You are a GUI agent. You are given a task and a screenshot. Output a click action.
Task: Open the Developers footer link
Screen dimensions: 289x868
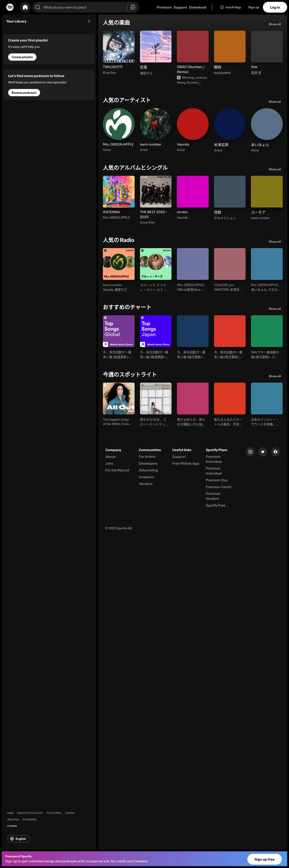click(148, 464)
